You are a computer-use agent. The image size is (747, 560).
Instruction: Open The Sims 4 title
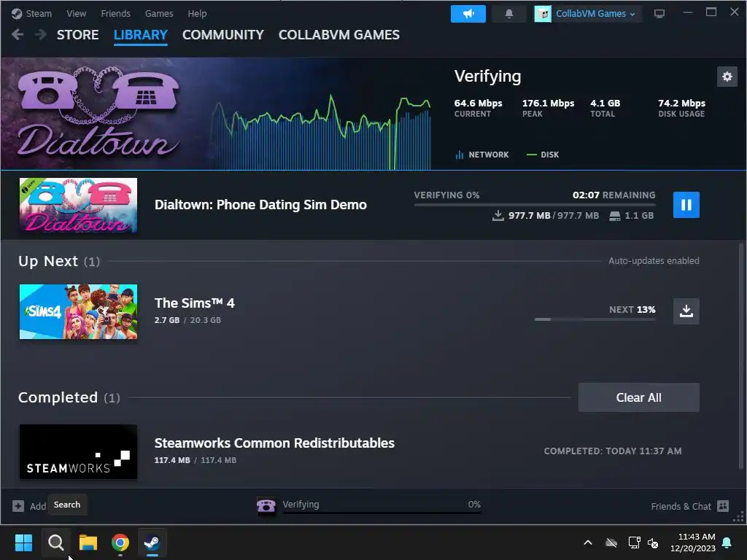pyautogui.click(x=194, y=303)
